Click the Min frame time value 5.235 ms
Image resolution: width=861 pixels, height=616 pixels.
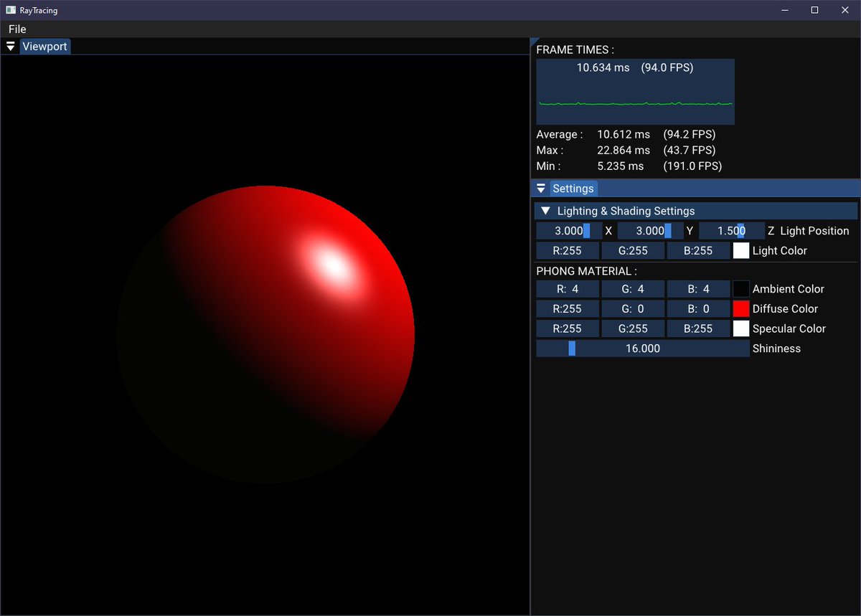(x=621, y=166)
